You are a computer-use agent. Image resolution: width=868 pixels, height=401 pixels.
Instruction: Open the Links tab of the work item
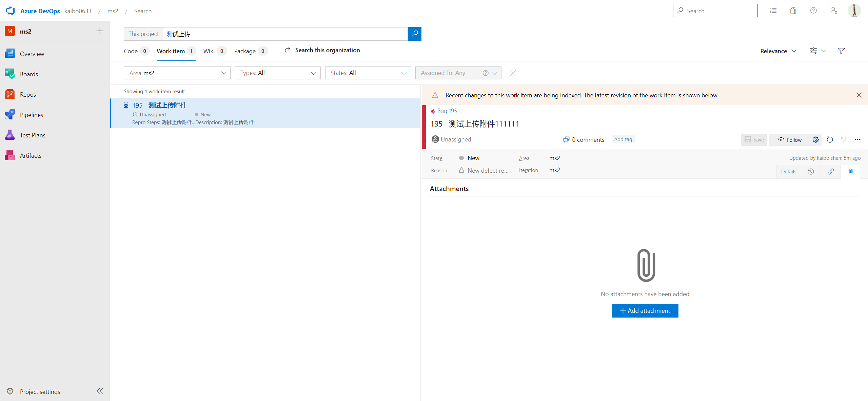point(830,171)
